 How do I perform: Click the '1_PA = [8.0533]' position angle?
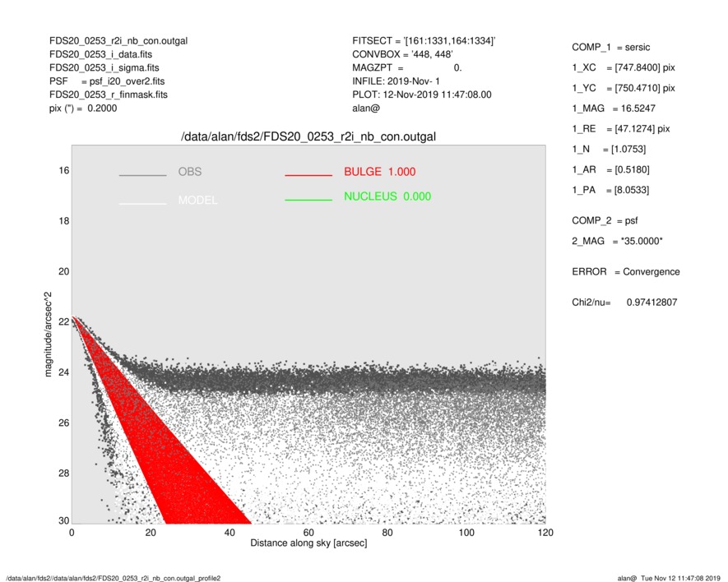[x=610, y=190]
